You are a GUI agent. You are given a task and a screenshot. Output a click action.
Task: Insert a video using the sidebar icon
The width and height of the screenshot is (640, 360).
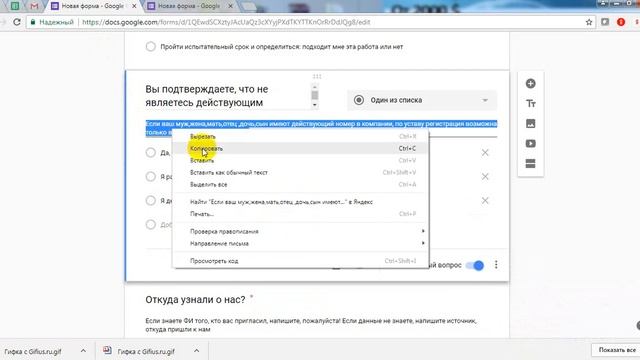coord(530,144)
